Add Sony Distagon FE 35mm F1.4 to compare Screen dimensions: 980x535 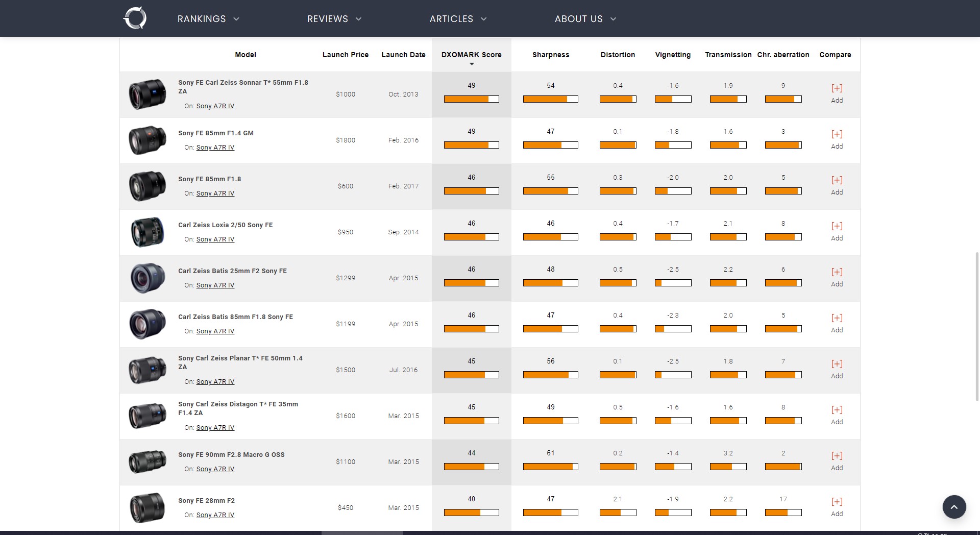click(x=837, y=415)
